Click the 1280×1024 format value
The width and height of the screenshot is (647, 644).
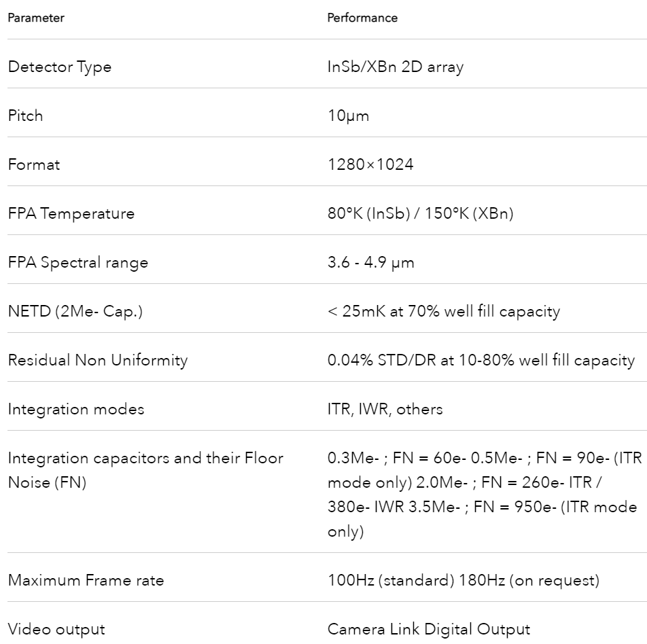click(370, 164)
